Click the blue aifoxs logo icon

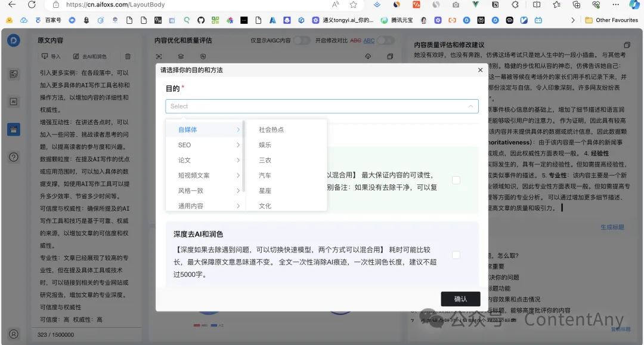point(14,41)
